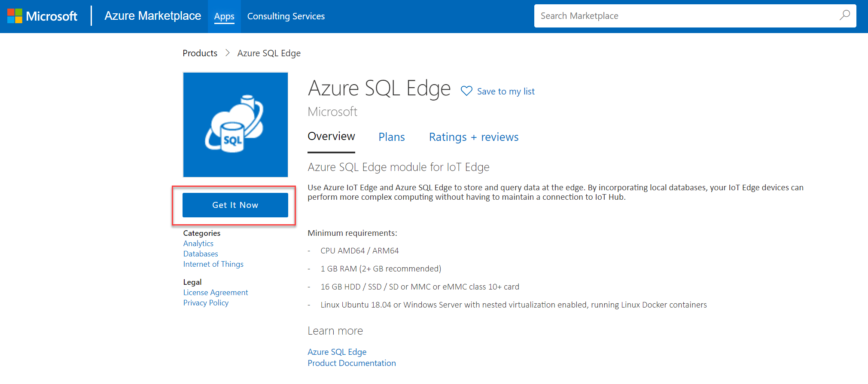Click the Get It Now button
The image size is (868, 384).
pyautogui.click(x=235, y=205)
